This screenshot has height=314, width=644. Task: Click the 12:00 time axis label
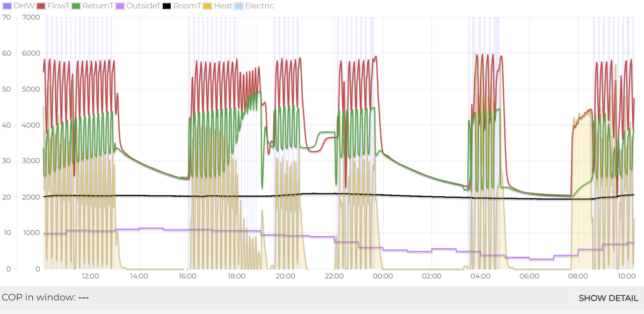(90, 276)
